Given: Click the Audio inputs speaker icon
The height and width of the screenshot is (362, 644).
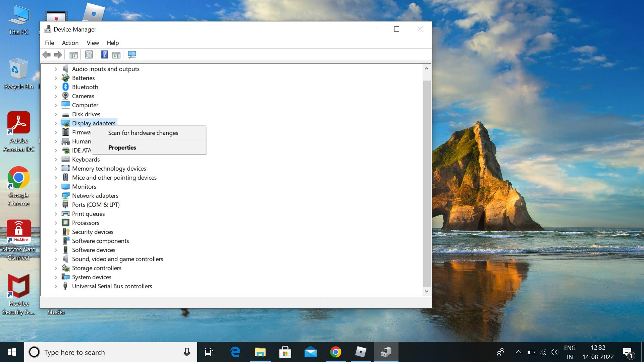Looking at the screenshot, I should click(66, 69).
